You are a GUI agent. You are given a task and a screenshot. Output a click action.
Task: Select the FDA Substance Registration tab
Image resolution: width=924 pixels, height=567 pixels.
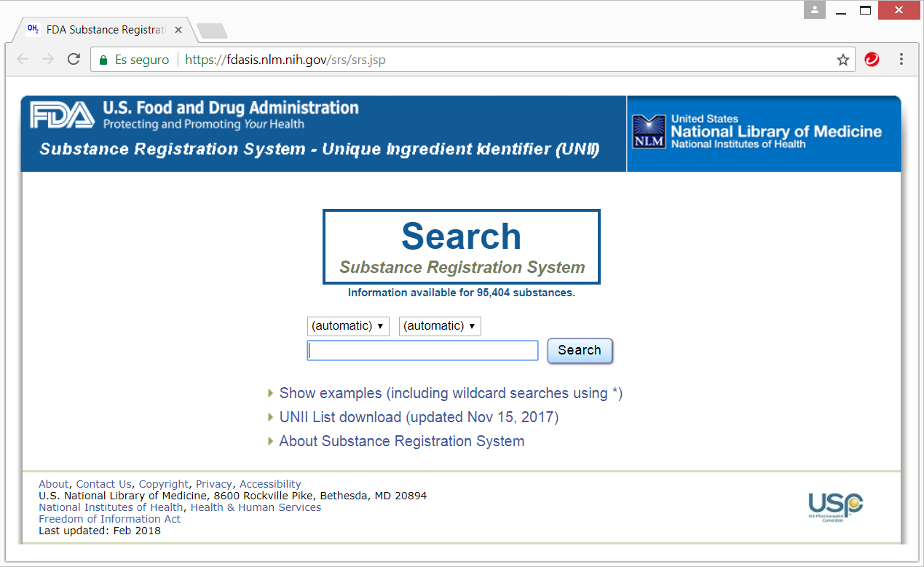coord(104,30)
